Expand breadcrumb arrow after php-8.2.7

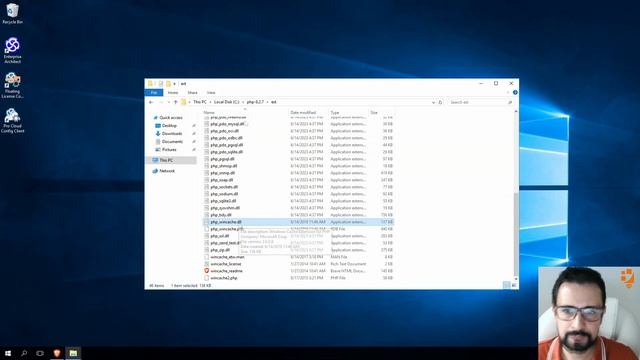pyautogui.click(x=268, y=102)
